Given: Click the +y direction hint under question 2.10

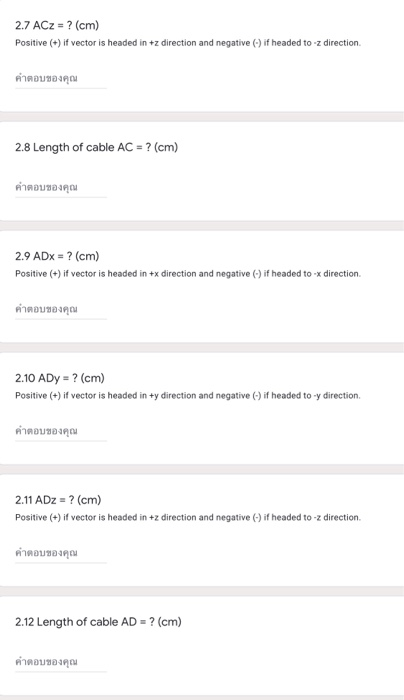Looking at the screenshot, I should 188,396.
